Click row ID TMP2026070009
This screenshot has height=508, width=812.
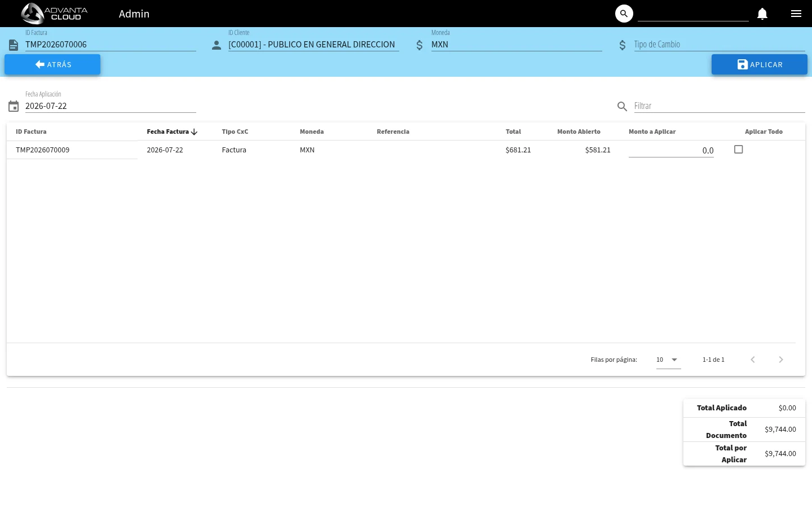(43, 150)
